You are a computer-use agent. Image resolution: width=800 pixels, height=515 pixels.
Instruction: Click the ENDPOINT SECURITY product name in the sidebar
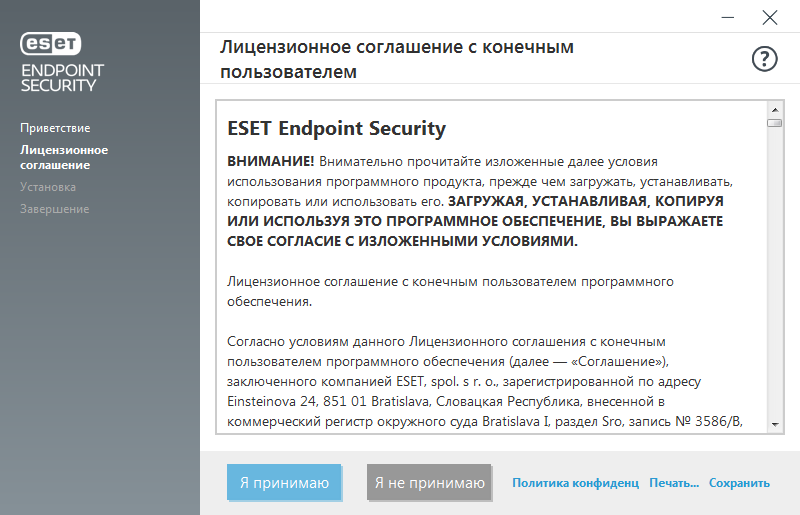62,78
